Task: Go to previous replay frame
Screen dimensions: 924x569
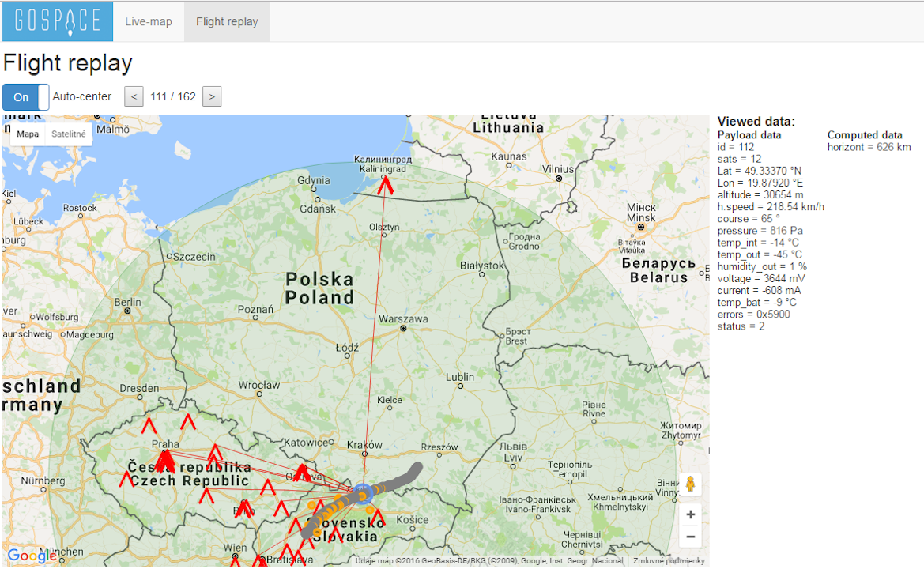Action: pos(134,97)
